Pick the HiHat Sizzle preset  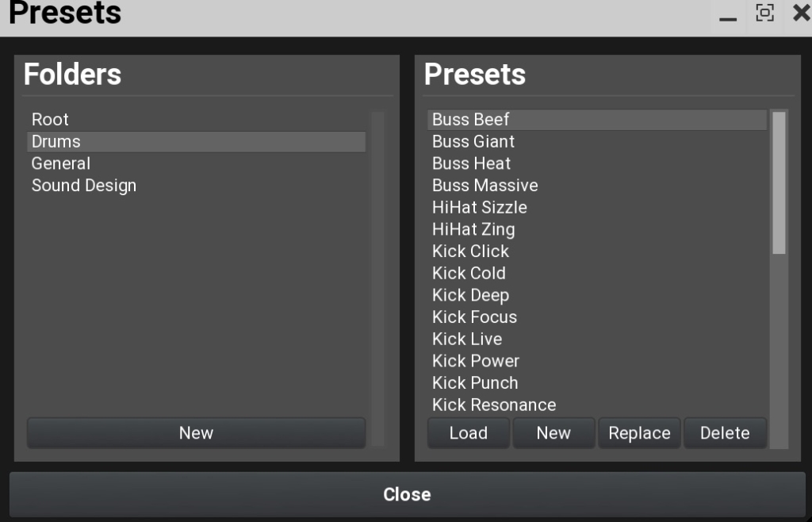(480, 207)
